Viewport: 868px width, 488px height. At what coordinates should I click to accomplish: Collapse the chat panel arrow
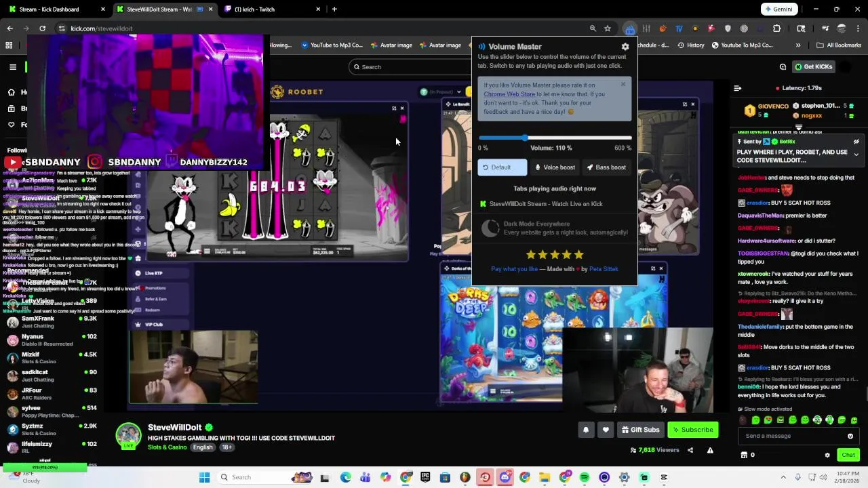(x=738, y=88)
